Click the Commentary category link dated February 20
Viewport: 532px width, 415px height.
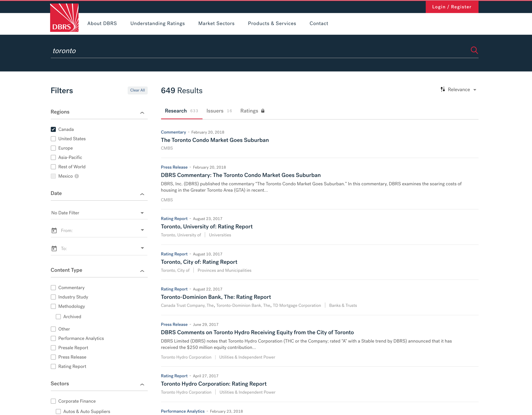coord(173,132)
